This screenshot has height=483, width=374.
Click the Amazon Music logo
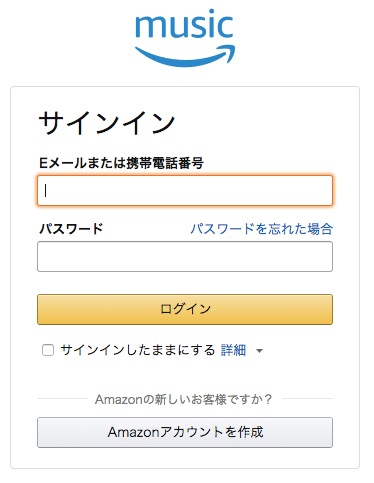tap(185, 37)
